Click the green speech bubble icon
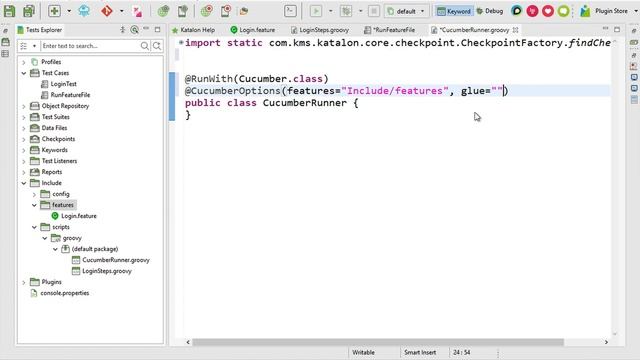Screen dimensions: 640x360 (x=563, y=11)
